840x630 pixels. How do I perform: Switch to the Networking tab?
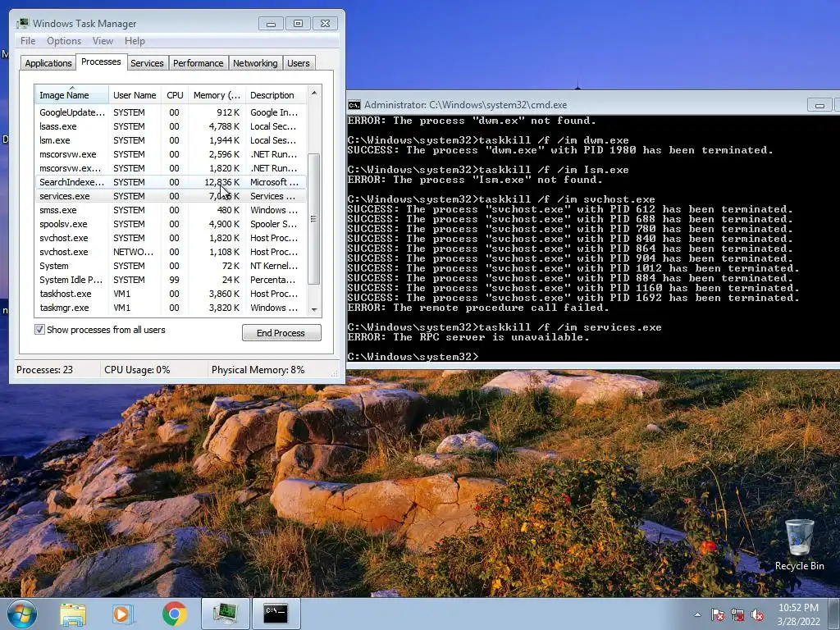point(255,62)
